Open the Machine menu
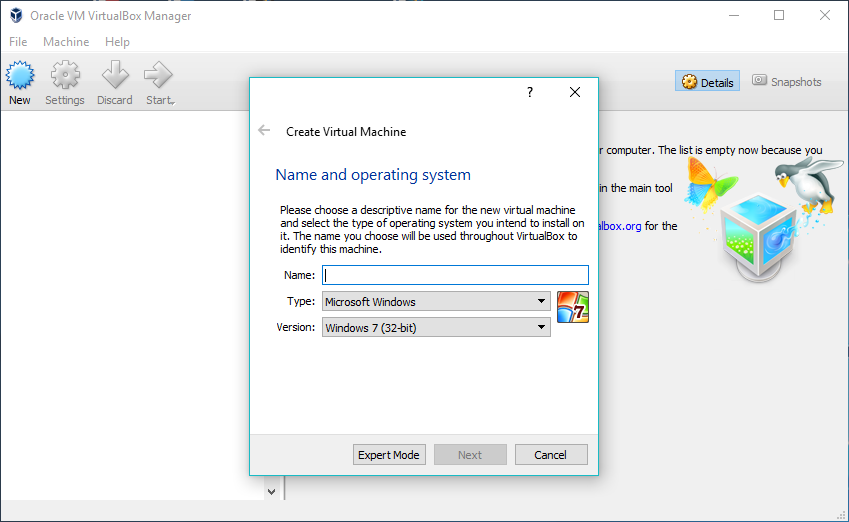 (x=66, y=42)
